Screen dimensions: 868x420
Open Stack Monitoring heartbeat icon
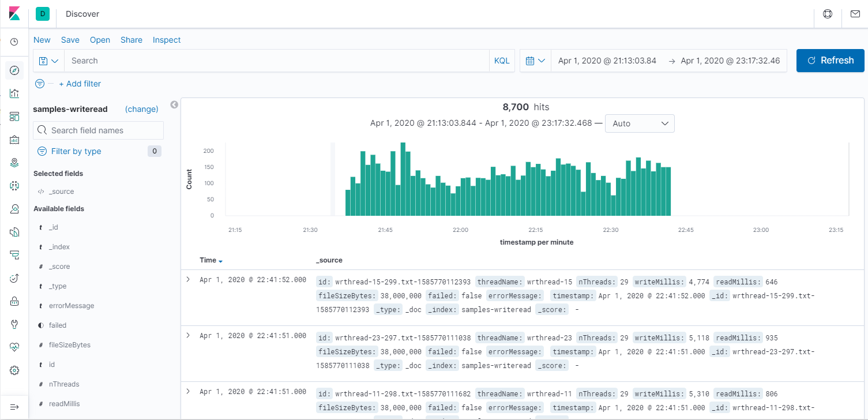14,347
